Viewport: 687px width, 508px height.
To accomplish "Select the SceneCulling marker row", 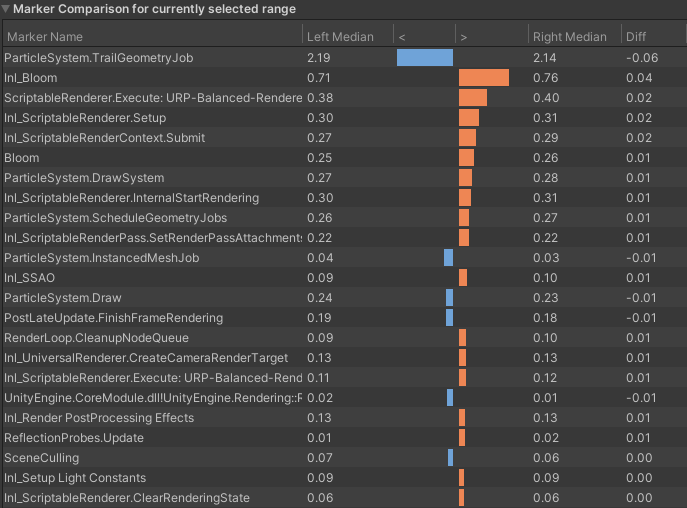I will pyautogui.click(x=37, y=458).
